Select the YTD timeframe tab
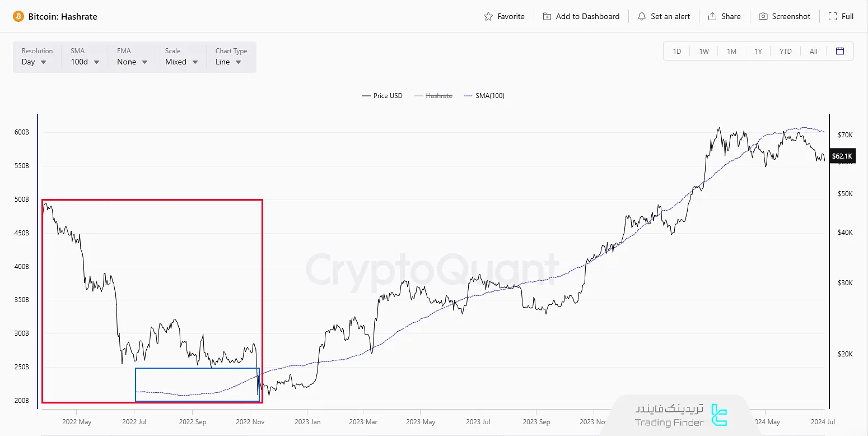Image resolution: width=868 pixels, height=436 pixels. pyautogui.click(x=785, y=50)
